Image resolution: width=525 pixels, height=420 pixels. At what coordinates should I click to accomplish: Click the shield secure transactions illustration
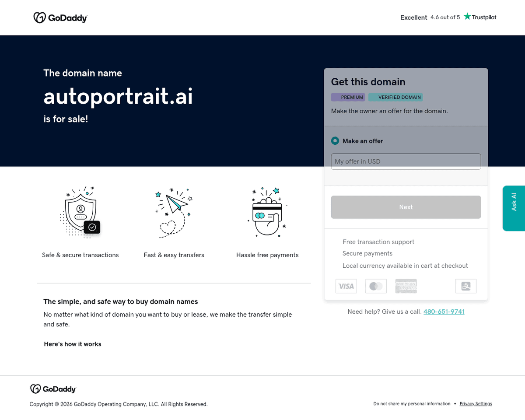click(80, 212)
